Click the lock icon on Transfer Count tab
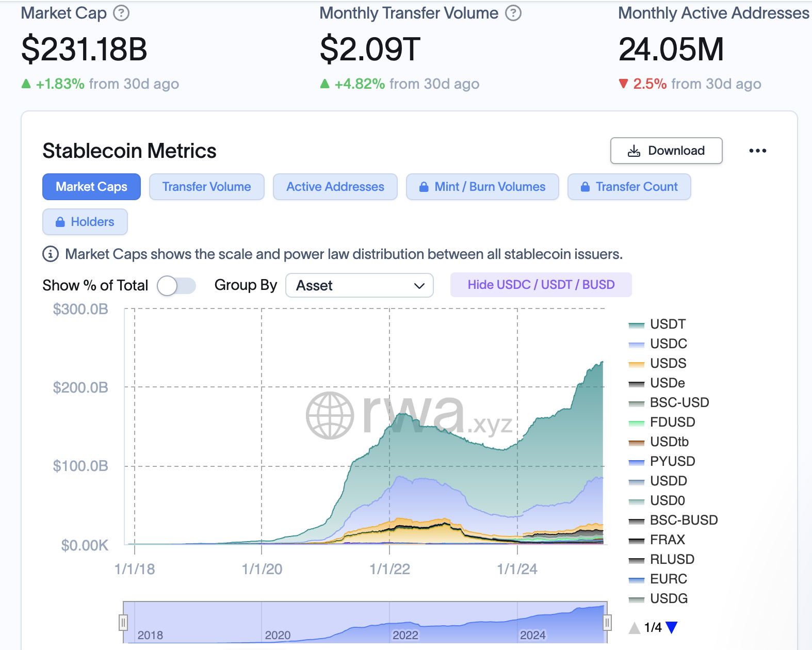 click(x=585, y=187)
